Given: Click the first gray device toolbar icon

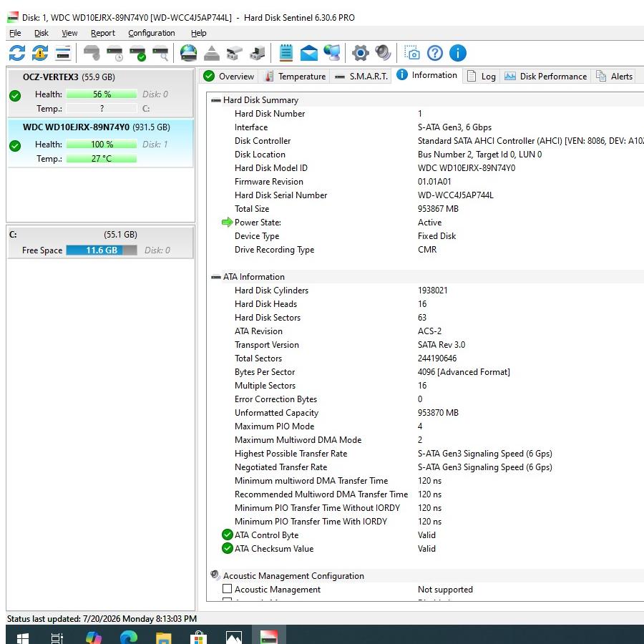Looking at the screenshot, I should (235, 53).
